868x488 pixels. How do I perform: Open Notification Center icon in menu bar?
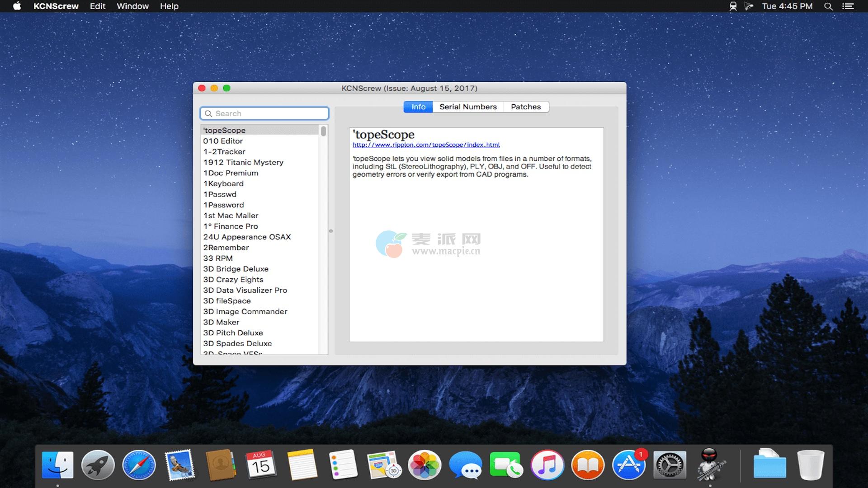848,6
